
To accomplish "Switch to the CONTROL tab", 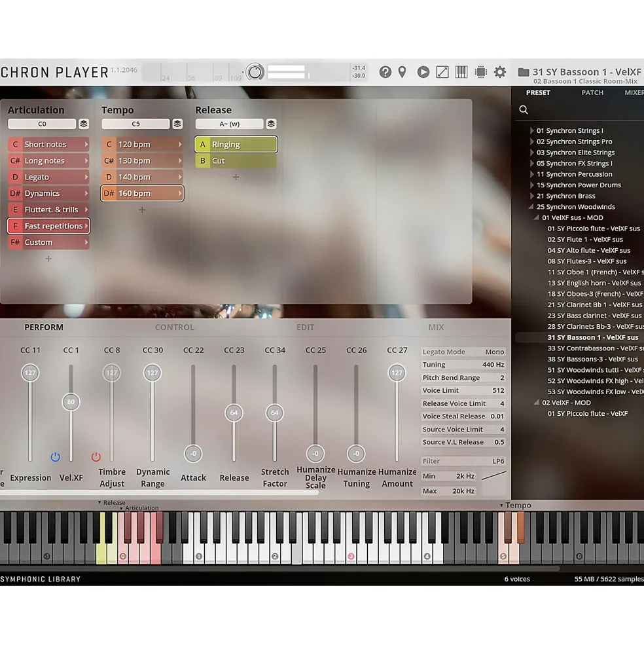I will 174,327.
